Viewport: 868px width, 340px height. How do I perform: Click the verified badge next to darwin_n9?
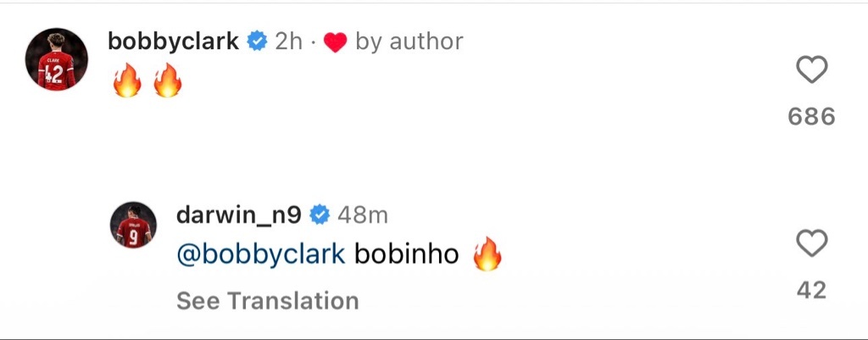tap(320, 215)
